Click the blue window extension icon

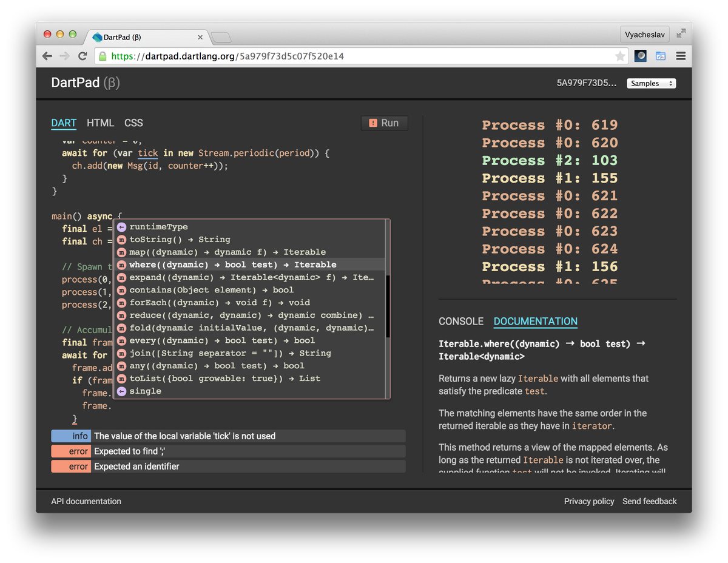point(661,56)
